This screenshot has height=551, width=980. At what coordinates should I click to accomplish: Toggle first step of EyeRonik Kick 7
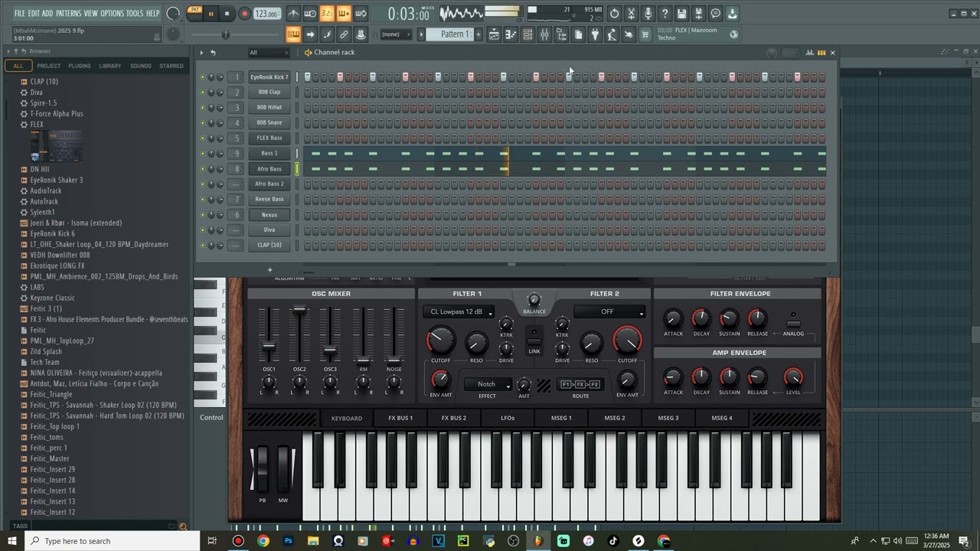(308, 77)
